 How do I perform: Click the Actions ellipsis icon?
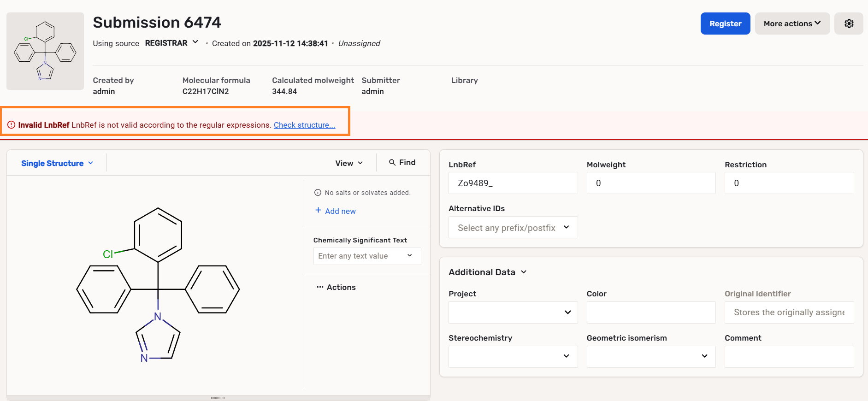(320, 287)
